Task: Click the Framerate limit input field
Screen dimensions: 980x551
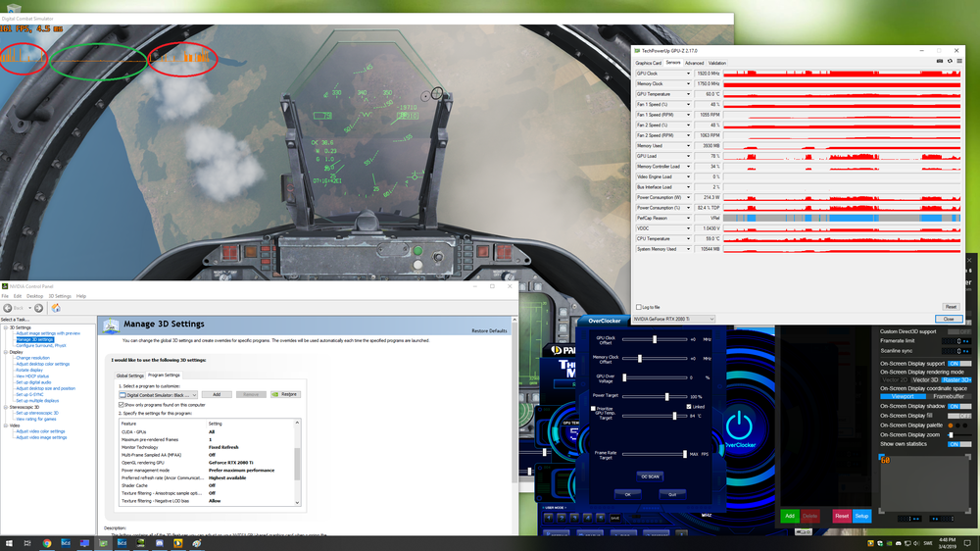Action: [956, 341]
